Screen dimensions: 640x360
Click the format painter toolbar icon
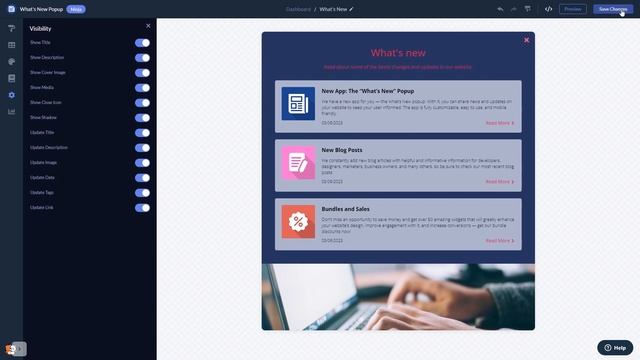[x=528, y=9]
